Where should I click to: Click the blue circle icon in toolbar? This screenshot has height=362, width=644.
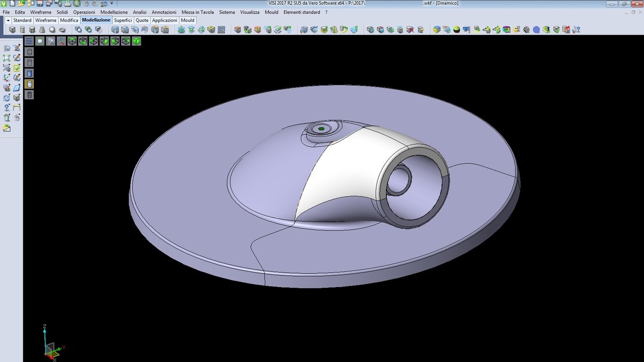(536, 30)
